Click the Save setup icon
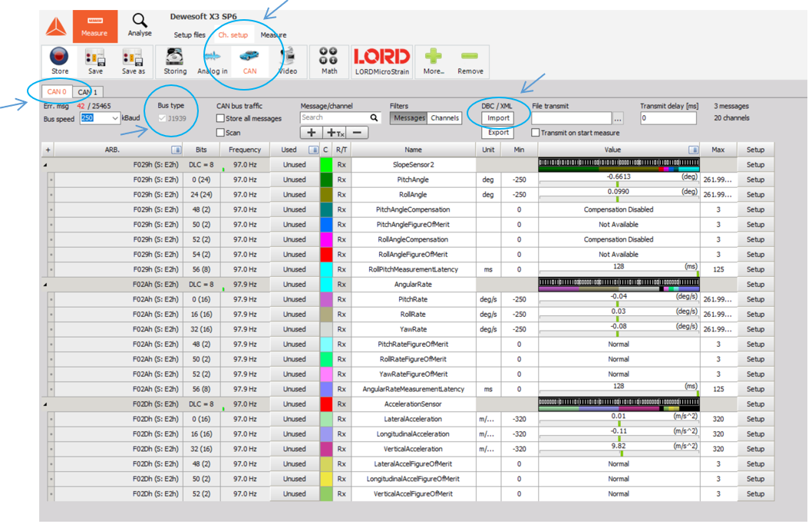The image size is (812, 524). pyautogui.click(x=95, y=61)
